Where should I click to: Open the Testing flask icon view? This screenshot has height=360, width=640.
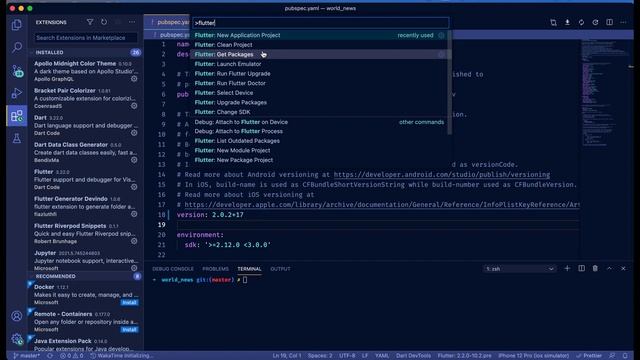click(x=17, y=138)
